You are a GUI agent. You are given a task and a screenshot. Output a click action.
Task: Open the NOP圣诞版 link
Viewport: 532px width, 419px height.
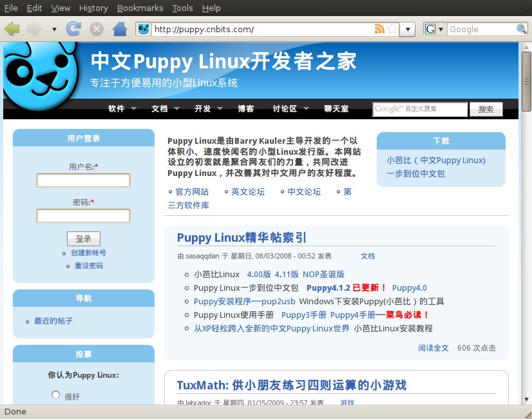[x=323, y=275]
